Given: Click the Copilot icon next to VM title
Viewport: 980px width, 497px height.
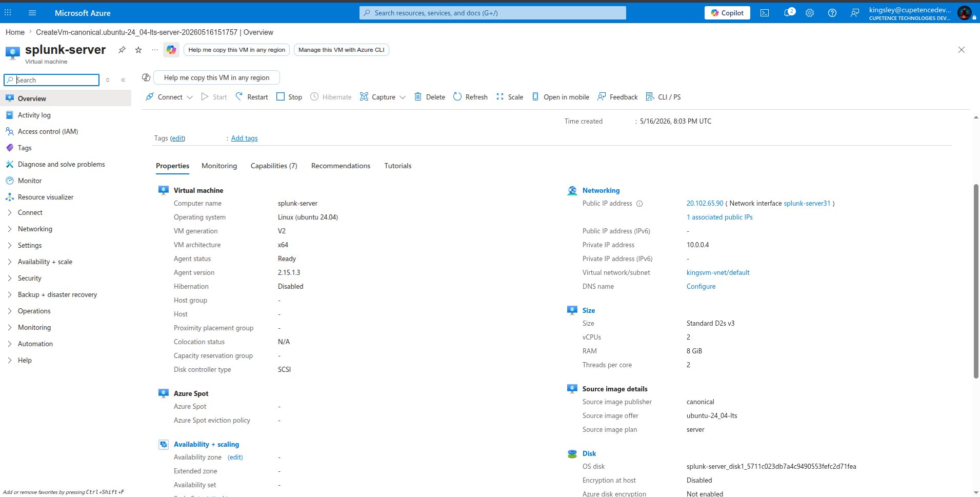Looking at the screenshot, I should 171,50.
